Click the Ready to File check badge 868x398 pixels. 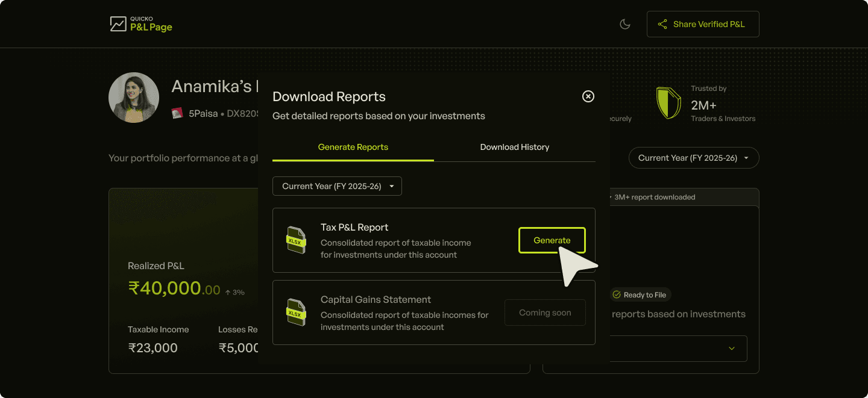[x=640, y=295]
